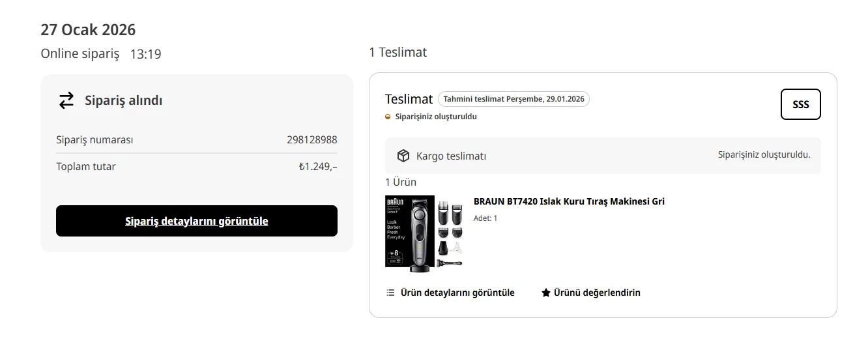Click the Adet: 1 quantity text
The height and width of the screenshot is (359, 868).
click(485, 218)
